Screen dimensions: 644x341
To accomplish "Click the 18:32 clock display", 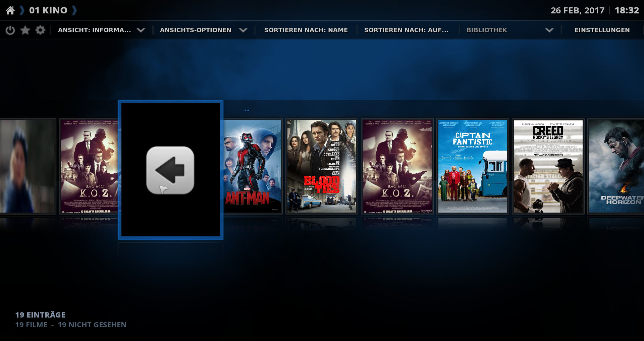I will [627, 10].
